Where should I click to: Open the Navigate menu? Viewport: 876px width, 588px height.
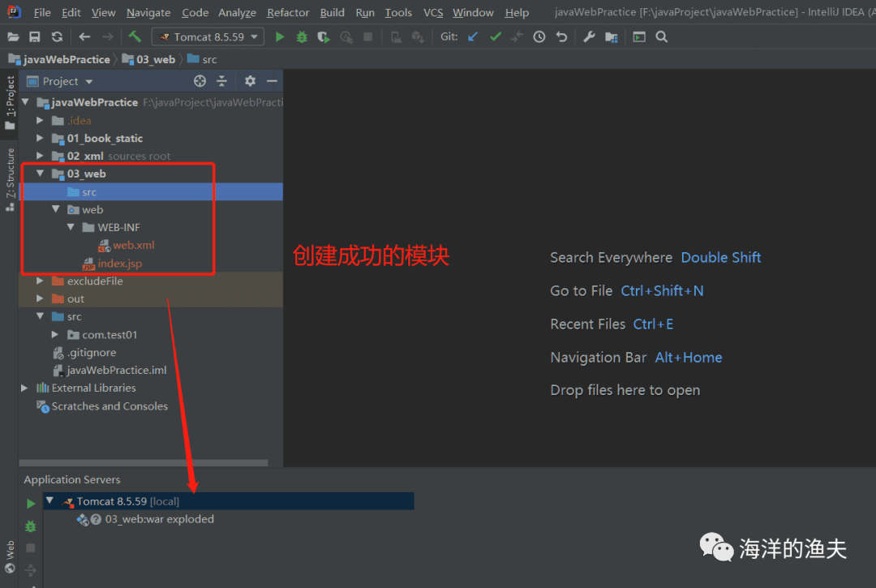pyautogui.click(x=148, y=12)
